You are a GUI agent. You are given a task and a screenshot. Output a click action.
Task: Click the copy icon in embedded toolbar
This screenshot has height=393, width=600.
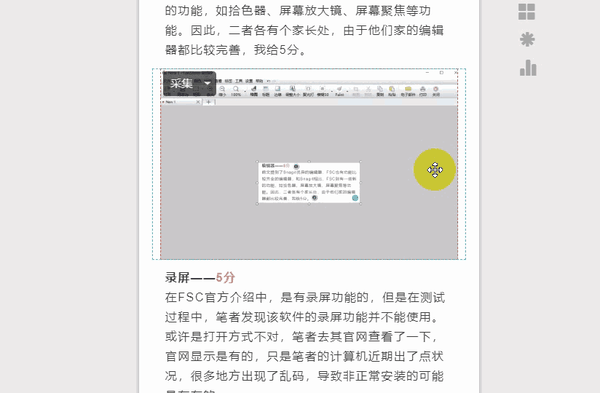point(380,91)
